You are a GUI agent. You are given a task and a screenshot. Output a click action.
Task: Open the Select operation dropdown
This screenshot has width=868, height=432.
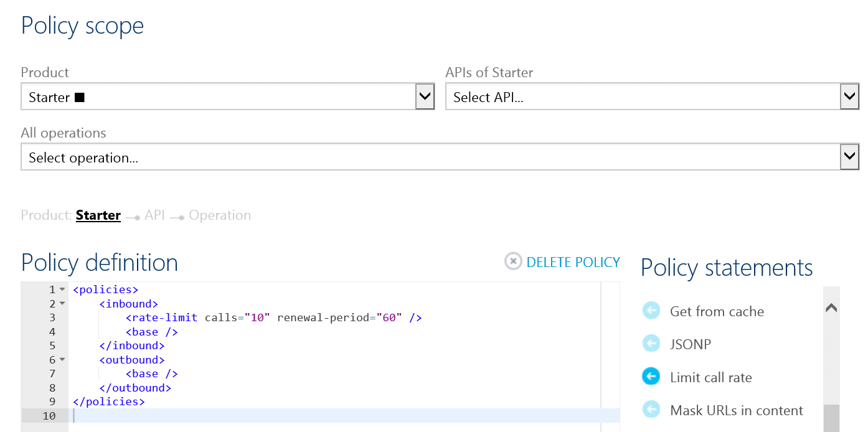click(x=440, y=157)
